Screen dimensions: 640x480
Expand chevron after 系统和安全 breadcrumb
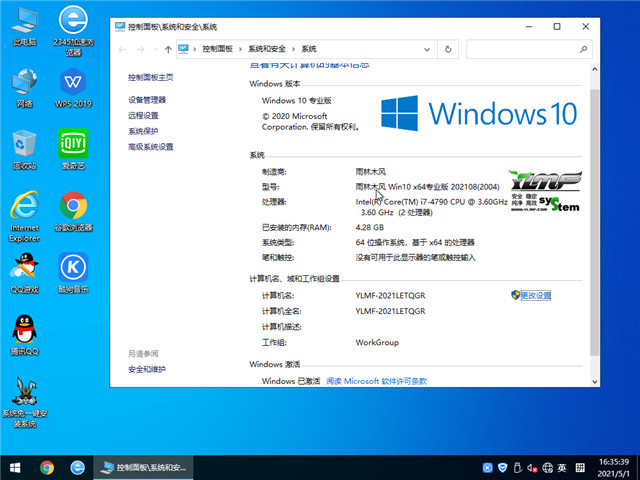[x=293, y=49]
